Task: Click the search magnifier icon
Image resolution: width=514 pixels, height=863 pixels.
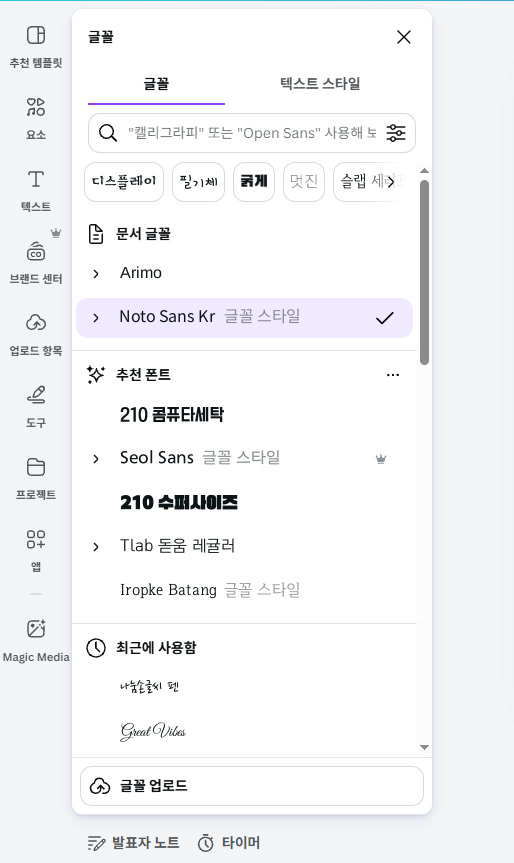Action: [108, 133]
